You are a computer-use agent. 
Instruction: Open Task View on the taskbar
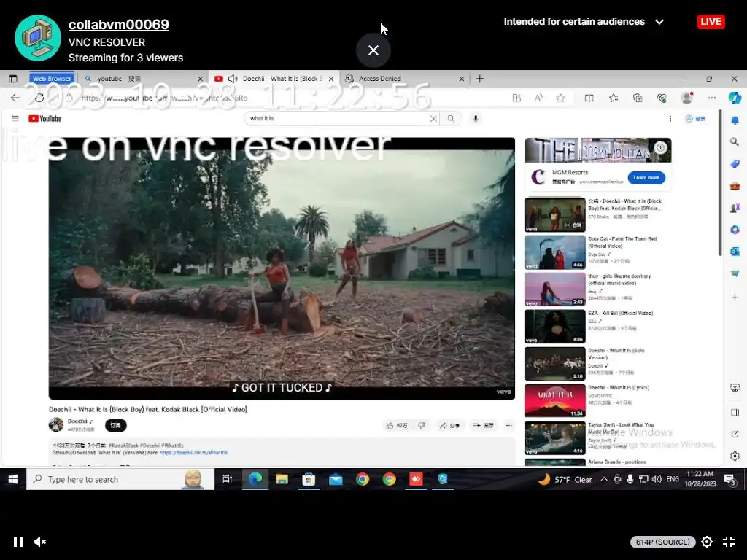(228, 479)
